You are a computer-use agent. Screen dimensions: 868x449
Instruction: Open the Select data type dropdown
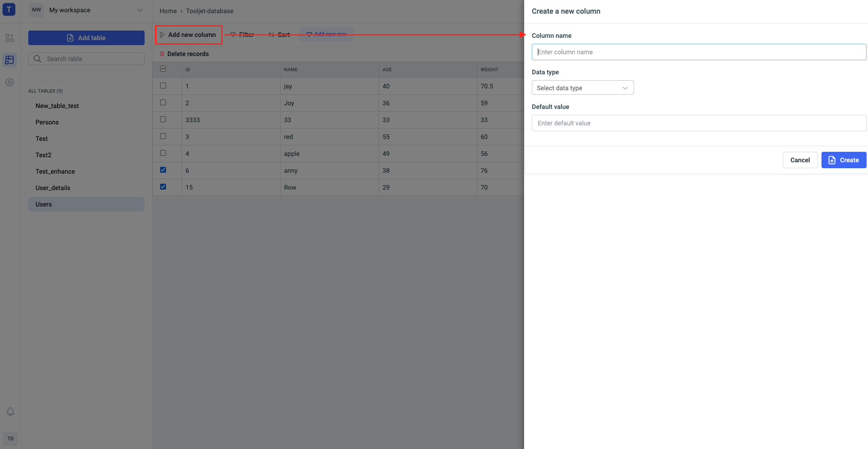(x=582, y=88)
